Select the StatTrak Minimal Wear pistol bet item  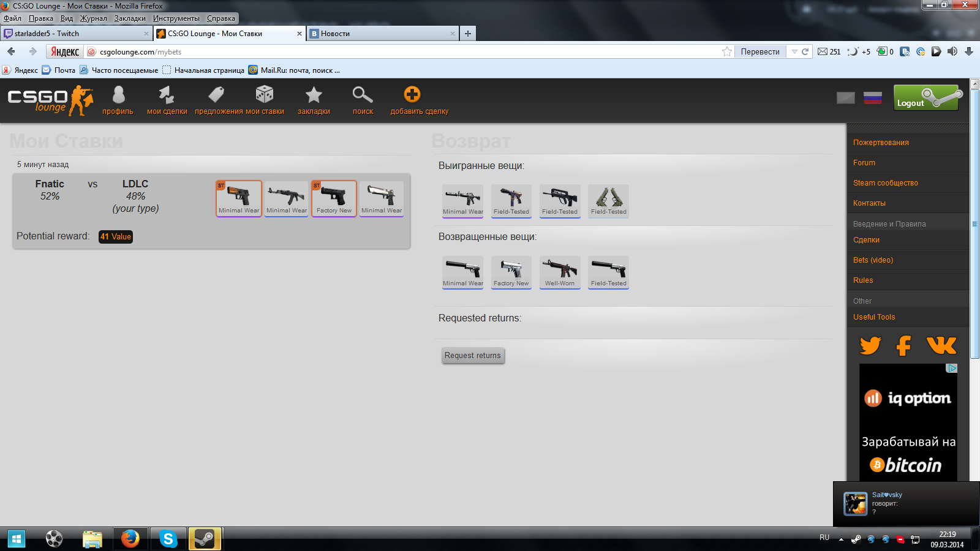click(239, 198)
